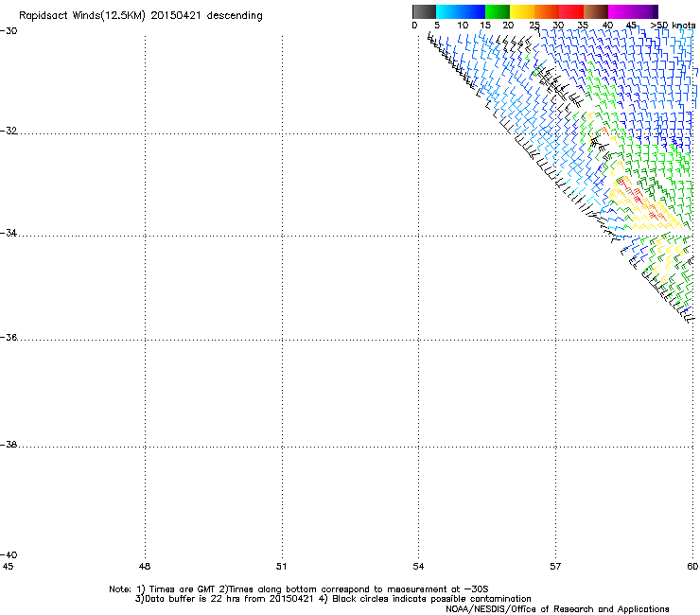Viewport: 700px width, 615px height.
Task: Click legend tick label 20
Action: (508, 26)
